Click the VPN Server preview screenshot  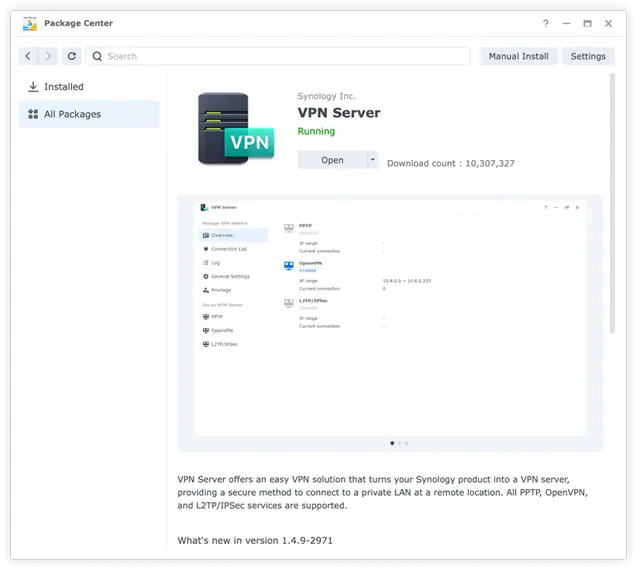tap(390, 320)
